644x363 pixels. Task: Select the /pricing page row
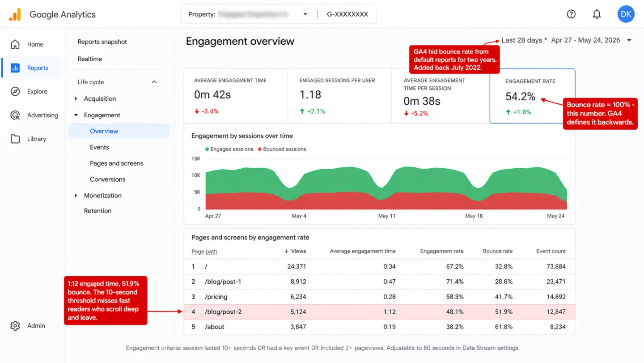point(379,297)
